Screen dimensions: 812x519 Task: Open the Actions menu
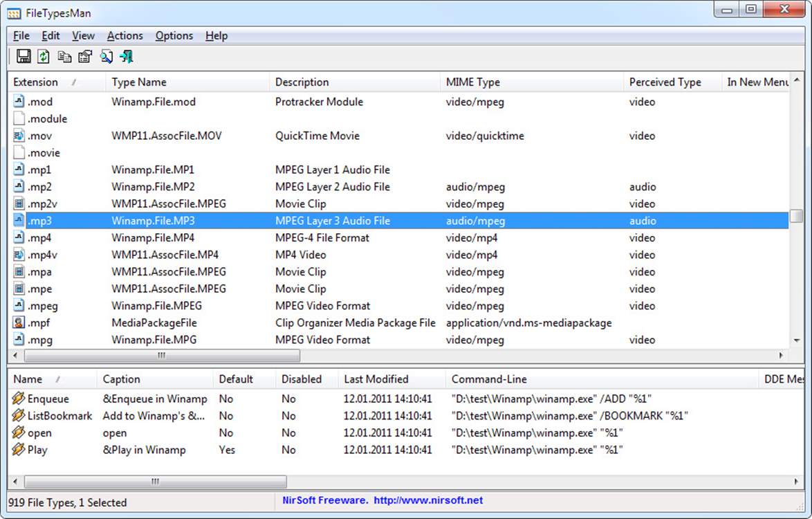click(x=124, y=36)
